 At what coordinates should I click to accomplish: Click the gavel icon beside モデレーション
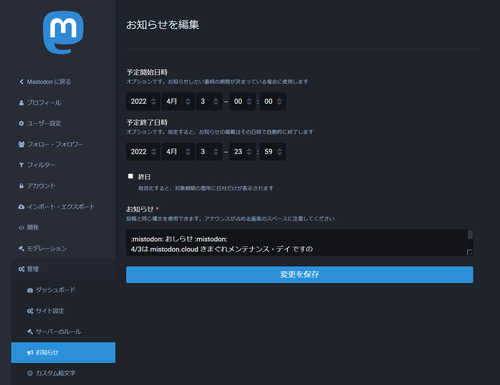(21, 248)
